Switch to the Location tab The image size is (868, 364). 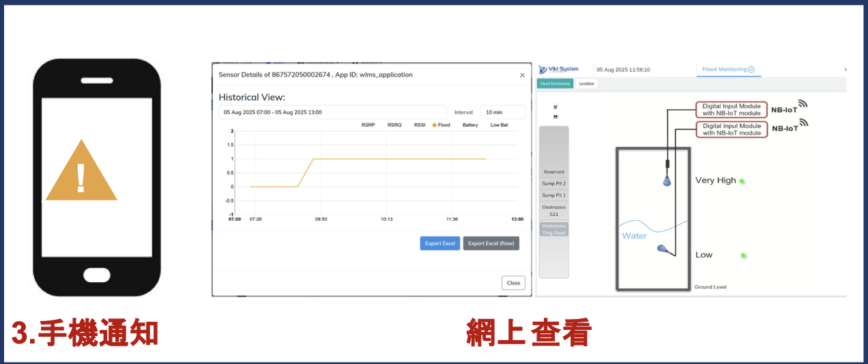[x=586, y=84]
